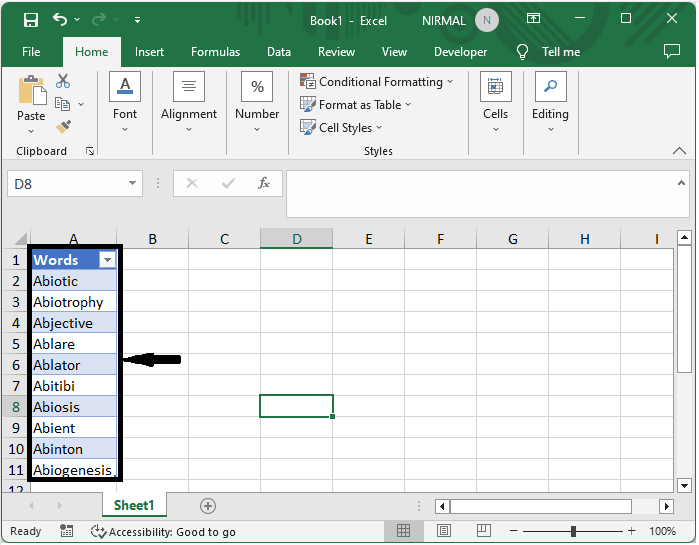699x545 pixels.
Task: Switch to the View tab
Action: click(x=394, y=52)
